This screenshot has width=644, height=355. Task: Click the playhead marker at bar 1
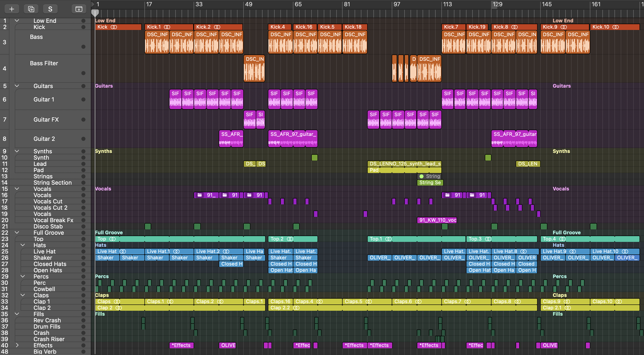coord(95,13)
